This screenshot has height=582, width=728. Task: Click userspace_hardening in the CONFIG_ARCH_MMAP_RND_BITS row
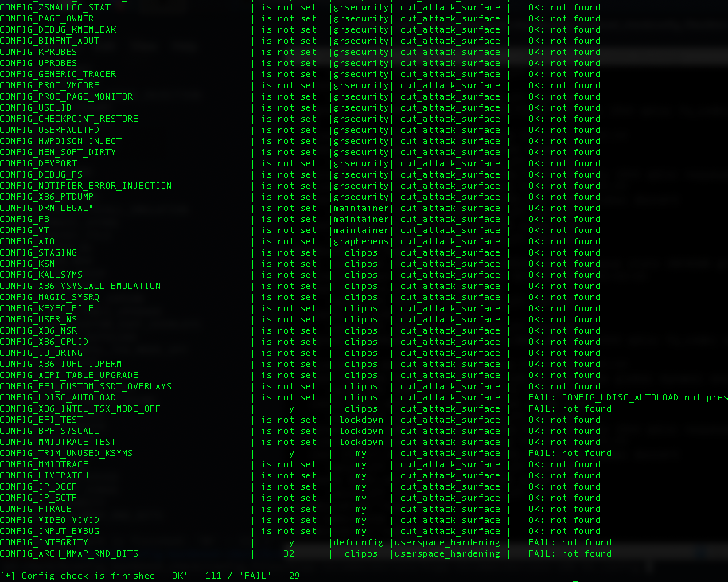448,553
